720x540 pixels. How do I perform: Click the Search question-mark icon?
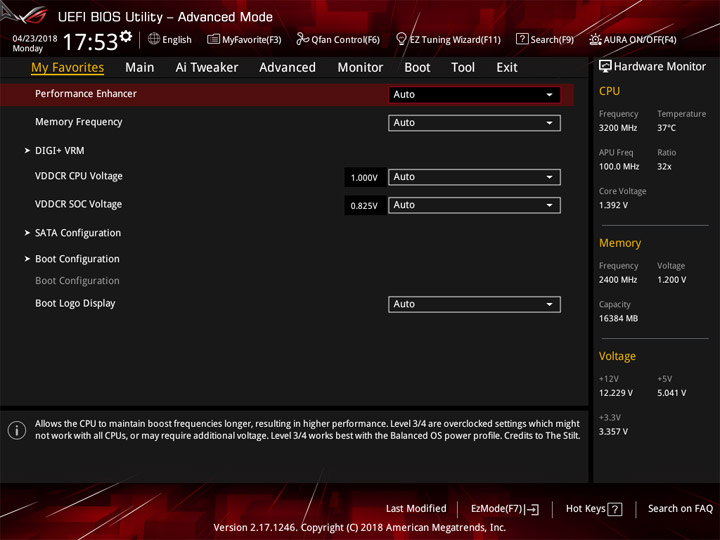(522, 39)
